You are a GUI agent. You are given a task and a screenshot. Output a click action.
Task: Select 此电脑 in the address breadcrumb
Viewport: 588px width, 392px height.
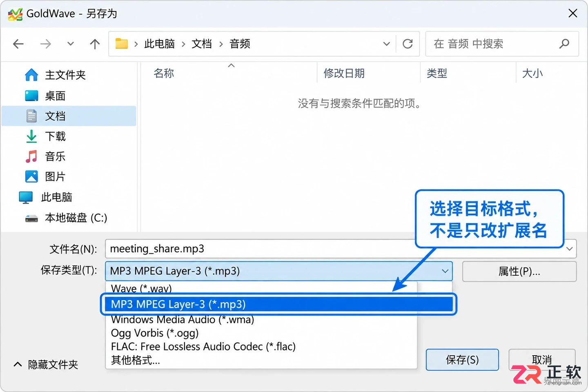[x=159, y=44]
